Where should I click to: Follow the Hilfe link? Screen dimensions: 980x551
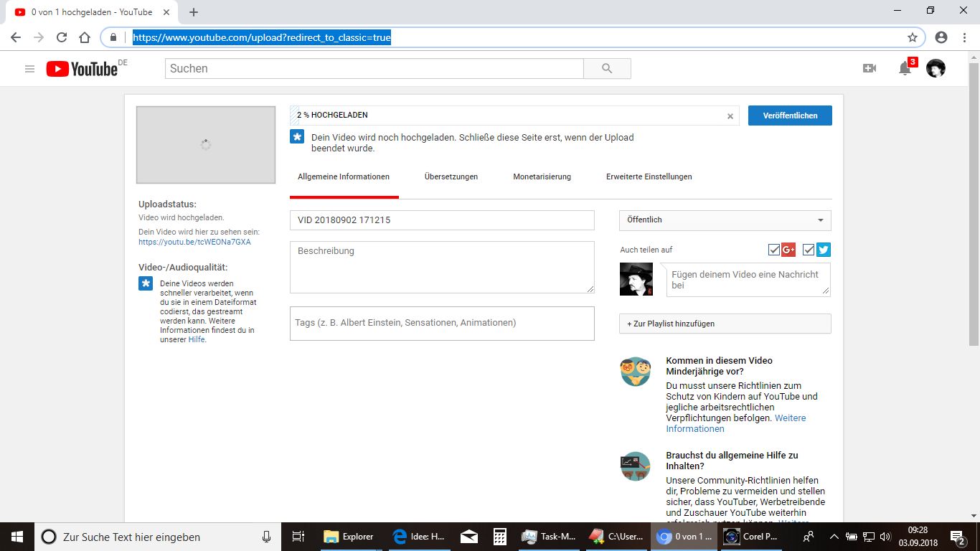(x=197, y=339)
